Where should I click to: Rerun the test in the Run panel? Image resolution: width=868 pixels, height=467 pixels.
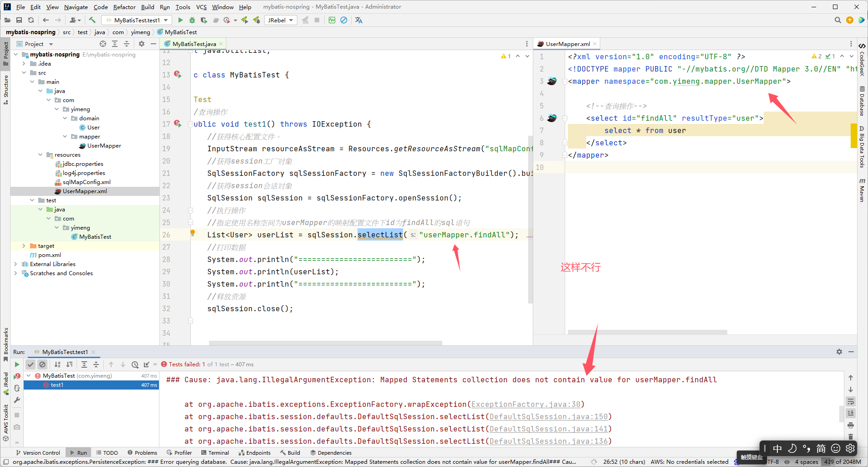tap(17, 364)
